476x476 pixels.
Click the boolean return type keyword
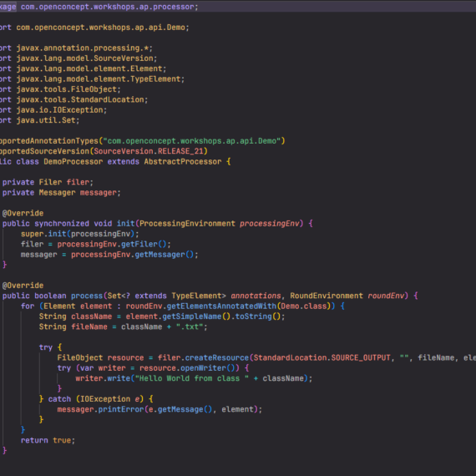50,296
